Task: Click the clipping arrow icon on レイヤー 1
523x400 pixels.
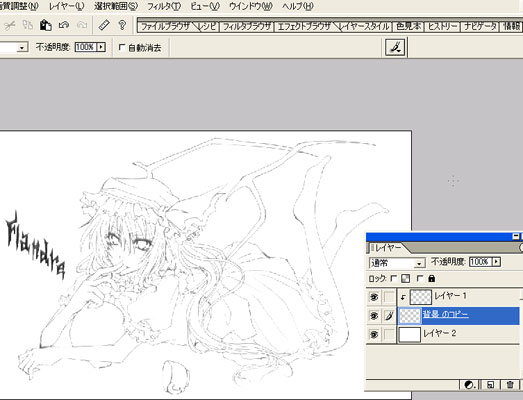Action: (x=403, y=297)
